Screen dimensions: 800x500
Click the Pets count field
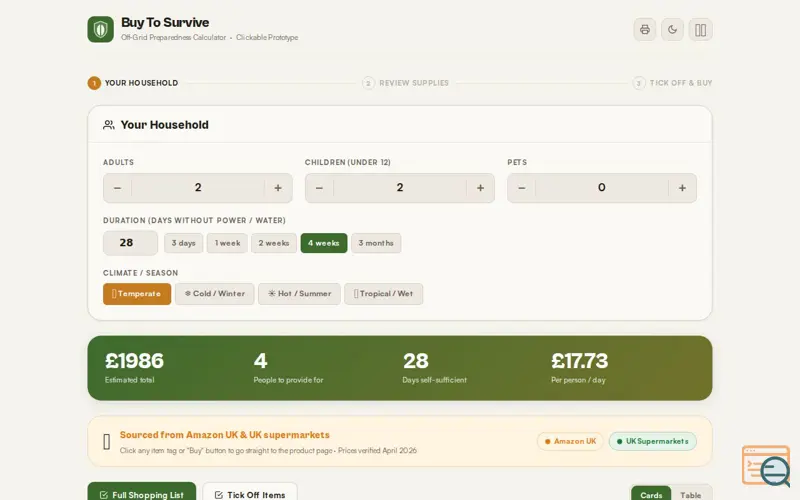click(602, 188)
